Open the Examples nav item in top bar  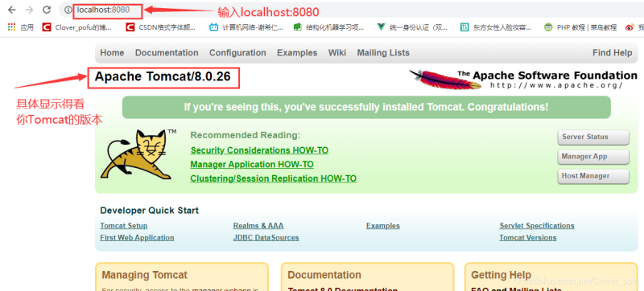point(297,53)
